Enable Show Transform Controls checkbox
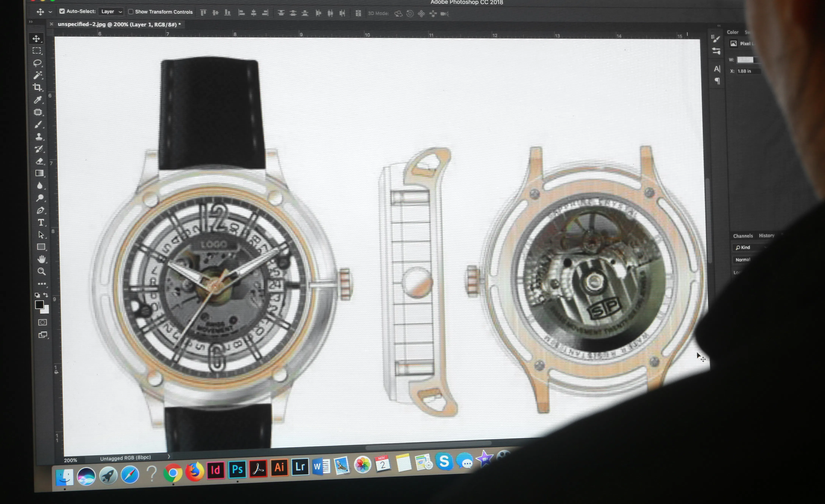Screen dimensions: 825x504 click(131, 12)
